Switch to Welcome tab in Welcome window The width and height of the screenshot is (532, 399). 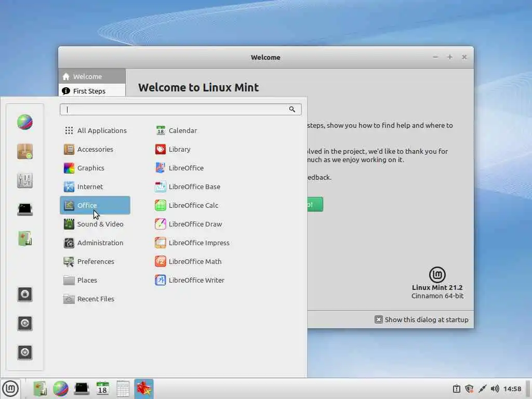[x=92, y=77]
